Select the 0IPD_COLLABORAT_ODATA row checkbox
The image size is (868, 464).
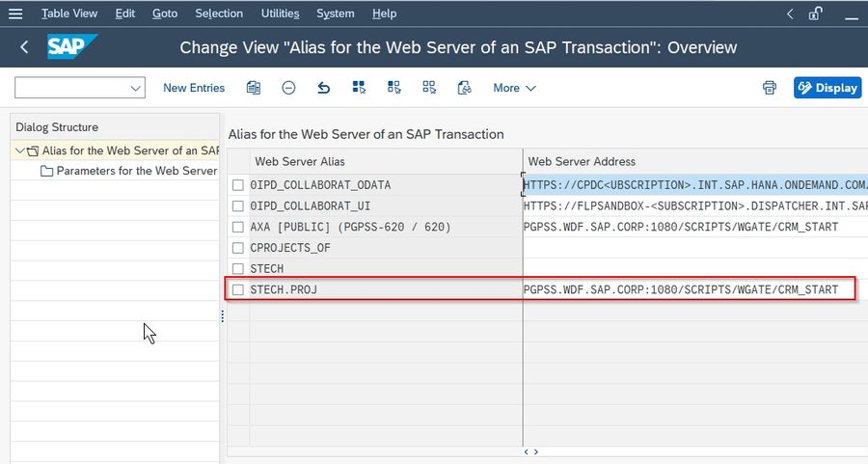pyautogui.click(x=238, y=185)
